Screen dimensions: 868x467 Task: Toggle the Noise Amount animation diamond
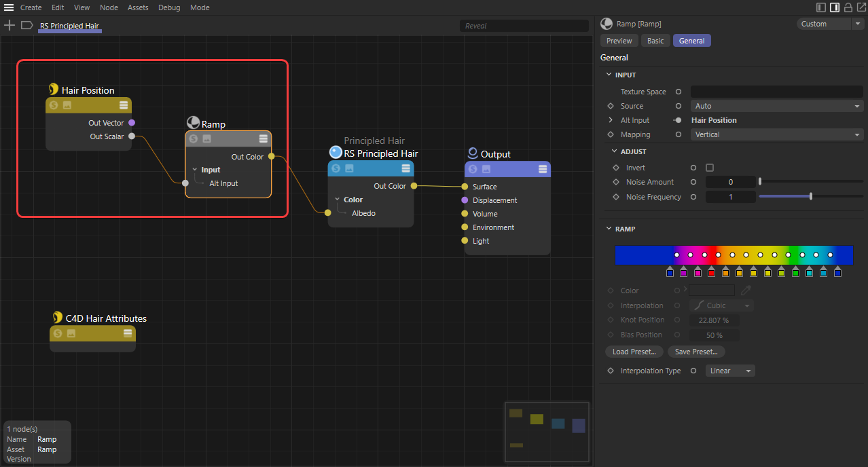pyautogui.click(x=616, y=182)
